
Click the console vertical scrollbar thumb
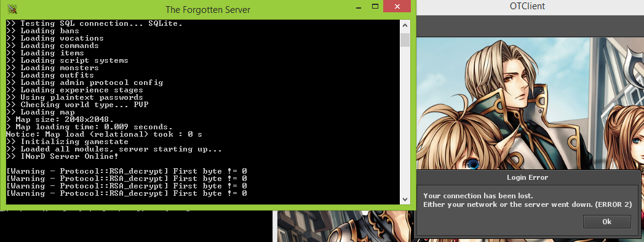point(405,40)
